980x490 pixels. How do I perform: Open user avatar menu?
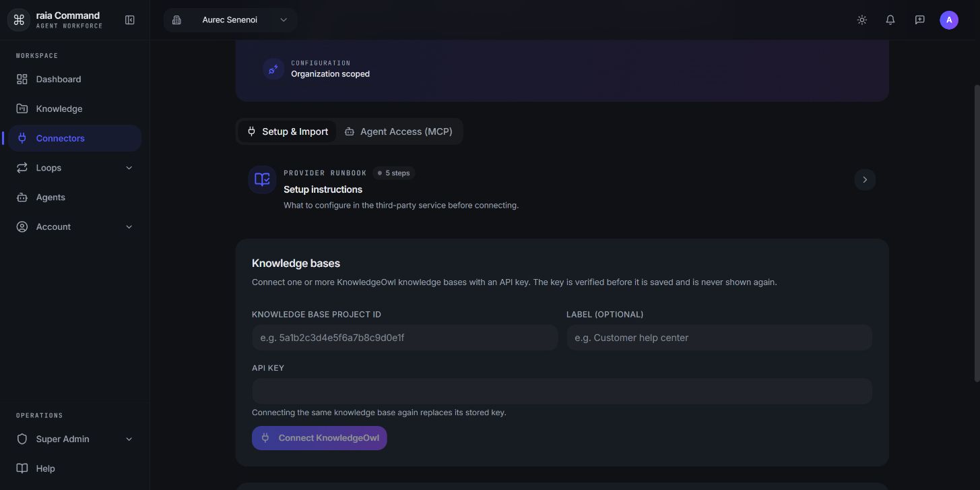[x=949, y=20]
